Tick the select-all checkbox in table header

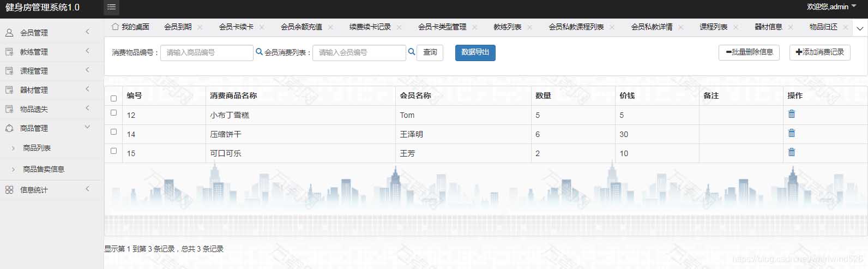tap(113, 98)
